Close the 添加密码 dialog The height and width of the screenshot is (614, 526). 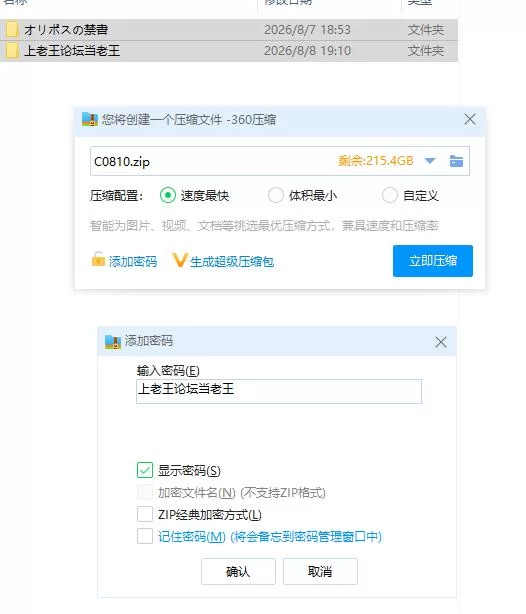click(441, 342)
